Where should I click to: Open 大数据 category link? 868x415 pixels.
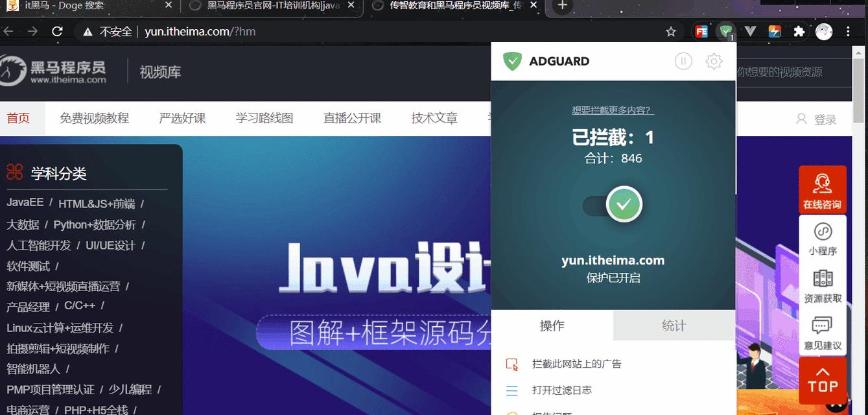click(23, 225)
